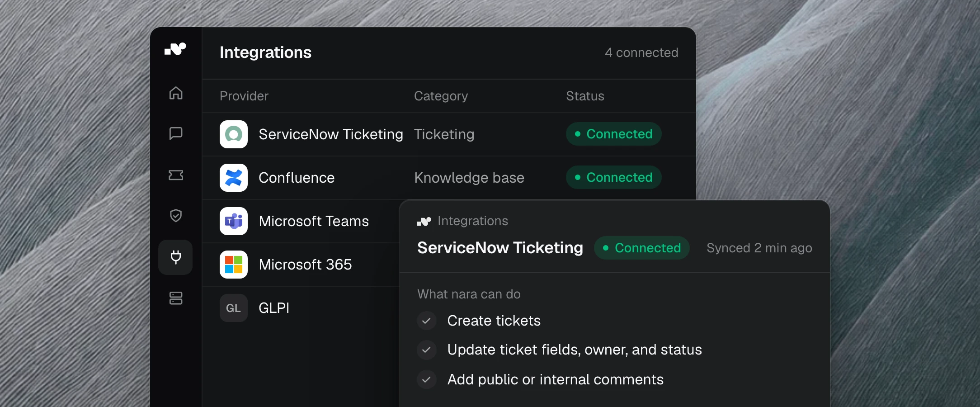This screenshot has height=407, width=980.
Task: Click the Integrations page heading
Action: [x=265, y=52]
